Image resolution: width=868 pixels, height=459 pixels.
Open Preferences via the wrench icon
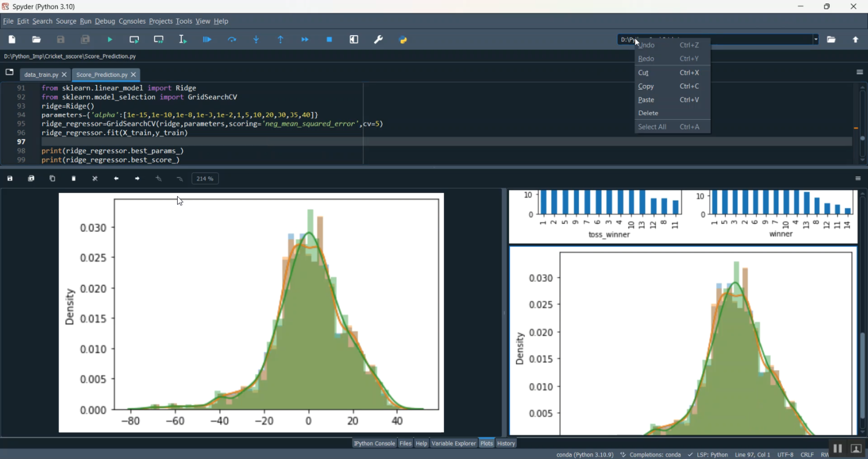[378, 40]
